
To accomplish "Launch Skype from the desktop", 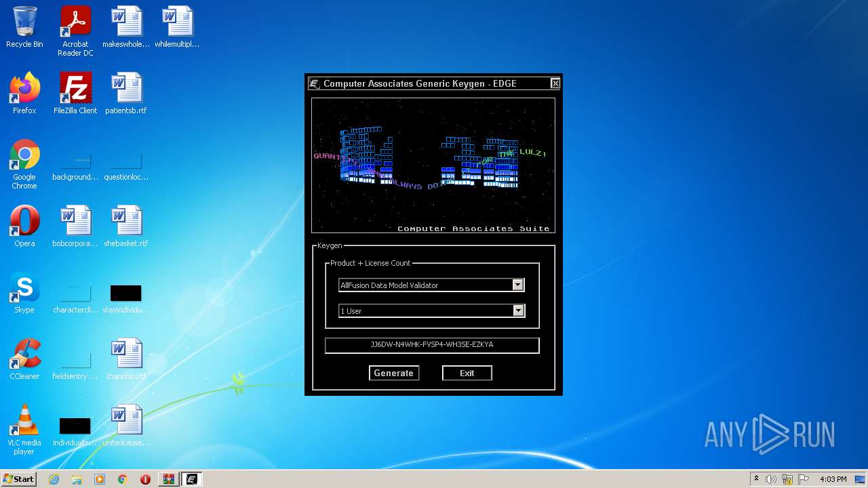I will [x=24, y=293].
